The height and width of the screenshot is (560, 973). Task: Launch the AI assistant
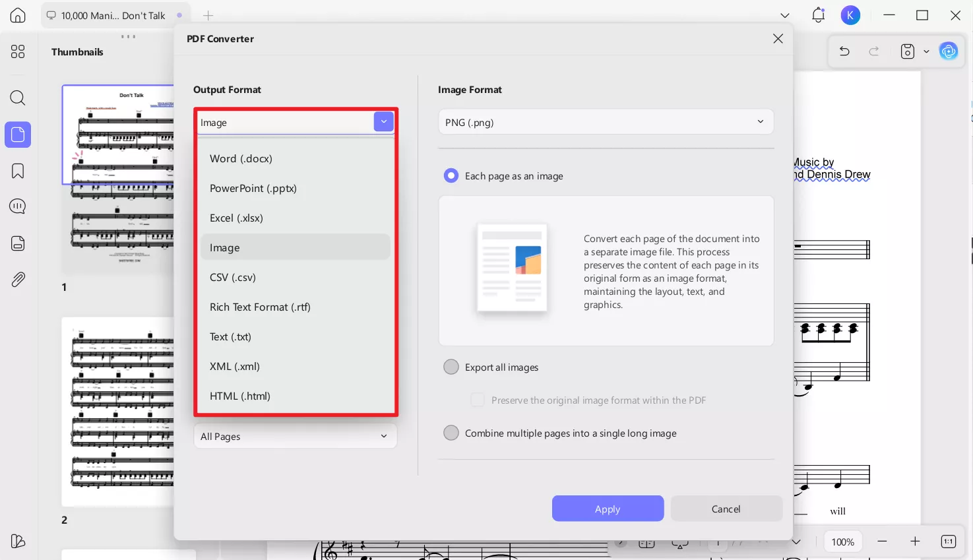click(949, 51)
